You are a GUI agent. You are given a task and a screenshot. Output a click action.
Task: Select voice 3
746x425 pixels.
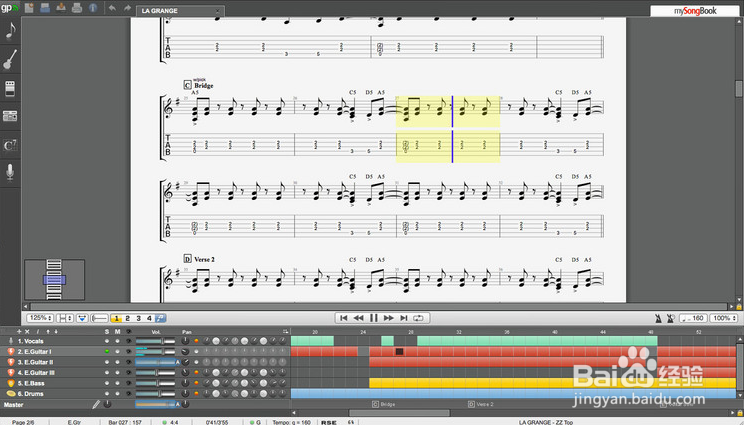(138, 318)
